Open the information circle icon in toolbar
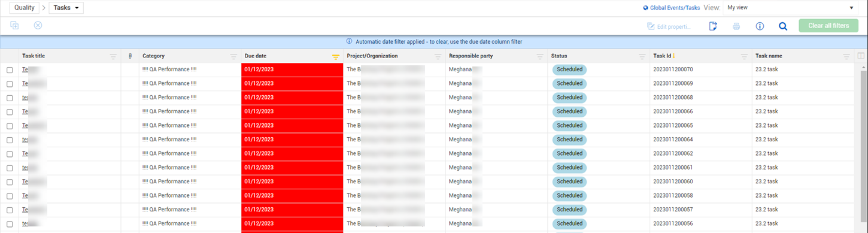This screenshot has width=868, height=233. tap(760, 26)
